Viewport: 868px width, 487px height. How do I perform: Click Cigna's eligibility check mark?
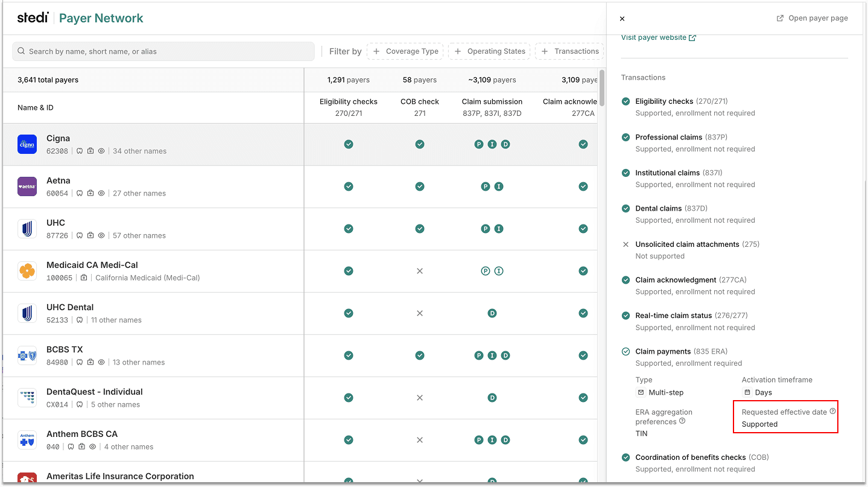pyautogui.click(x=349, y=144)
